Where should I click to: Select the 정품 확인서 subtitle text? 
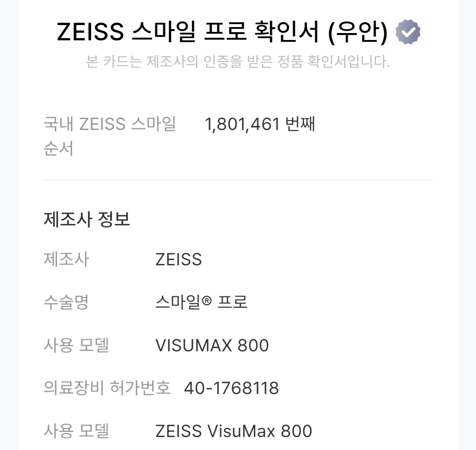pyautogui.click(x=238, y=61)
